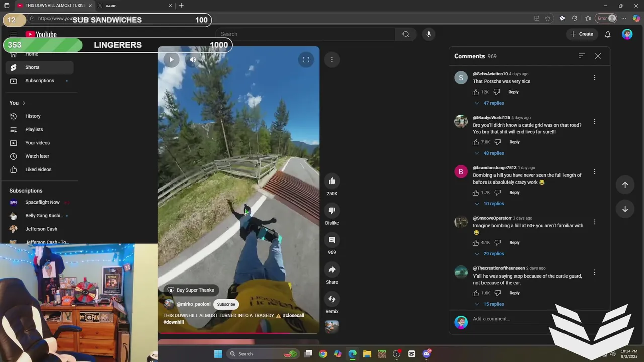Screen dimensions: 644x362
Task: Like the MaalysWorld125 comment
Action: [x=476, y=142]
